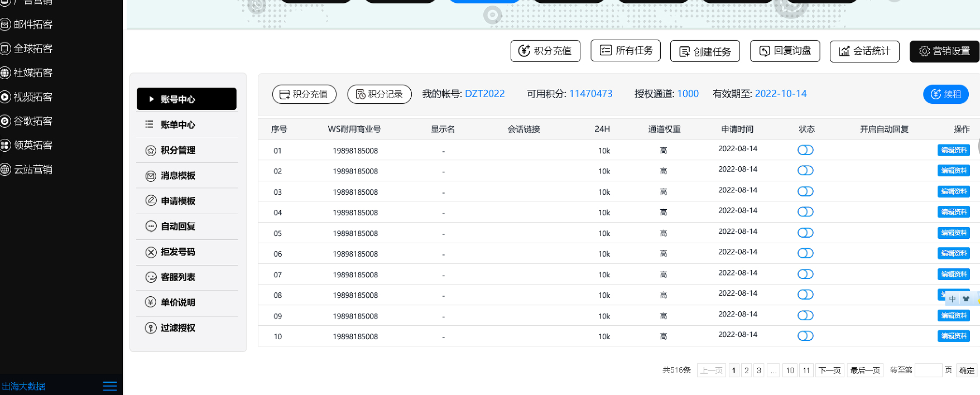This screenshot has height=395, width=980.
Task: Open the 拒发号码 list
Action: [177, 252]
